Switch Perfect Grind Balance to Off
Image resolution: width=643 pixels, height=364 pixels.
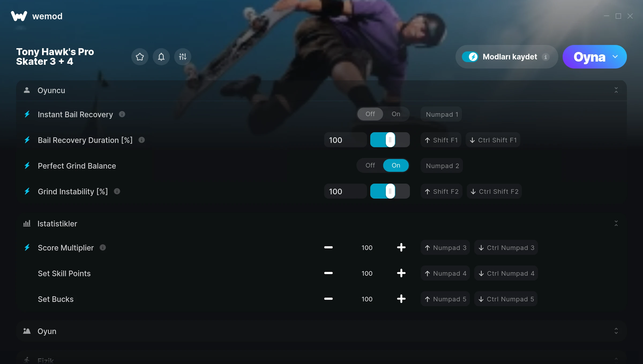pyautogui.click(x=370, y=165)
